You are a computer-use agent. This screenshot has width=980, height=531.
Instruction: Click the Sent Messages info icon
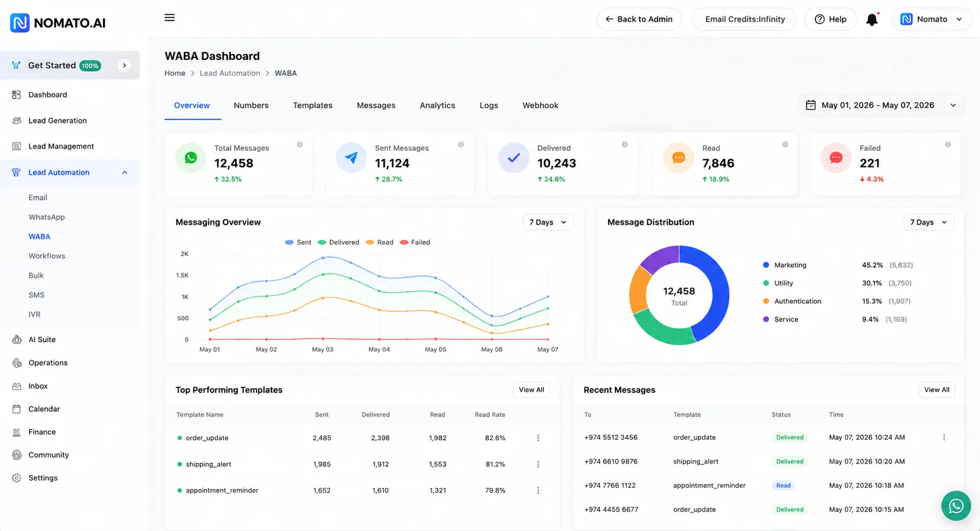461,144
